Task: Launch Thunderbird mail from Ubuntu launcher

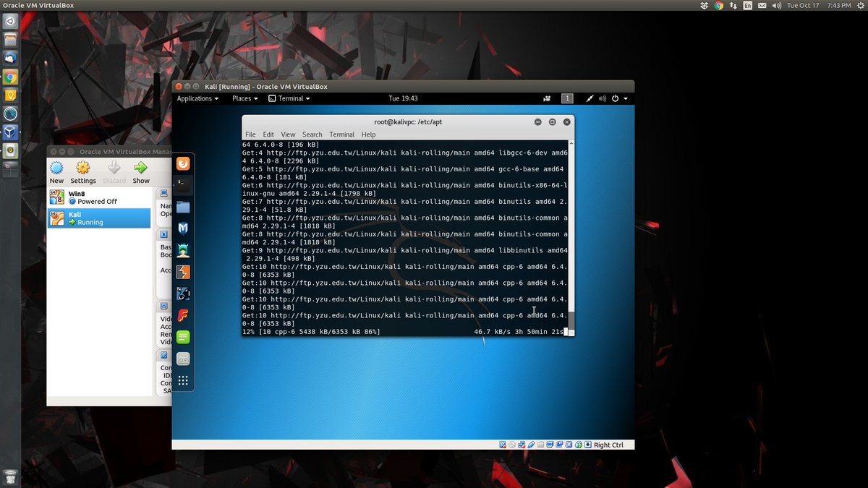Action: [10, 58]
